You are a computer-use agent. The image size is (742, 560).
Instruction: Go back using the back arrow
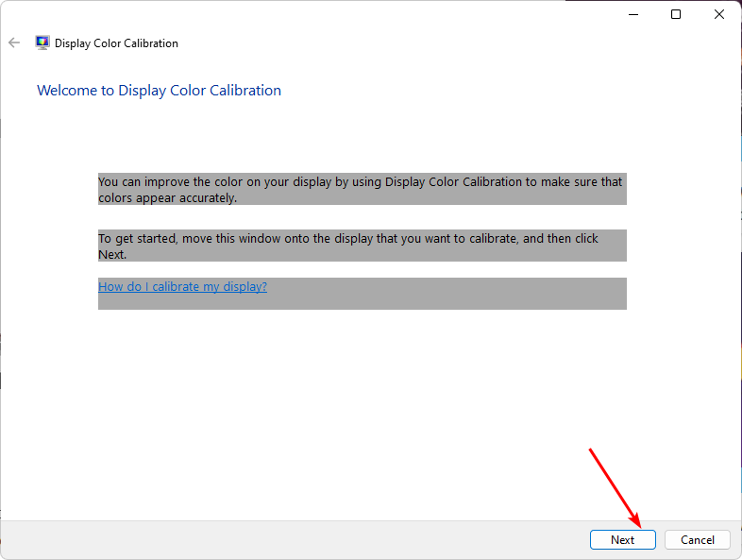point(14,43)
